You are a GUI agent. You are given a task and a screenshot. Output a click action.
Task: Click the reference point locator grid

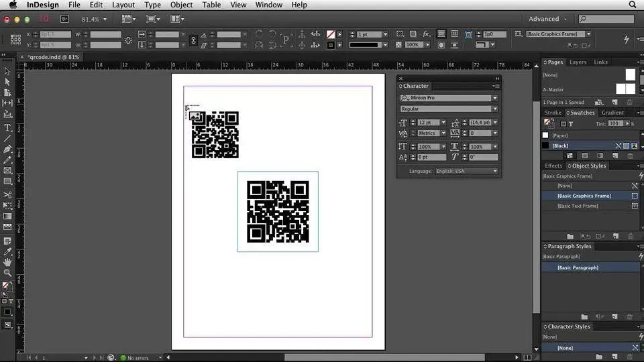tap(15, 40)
